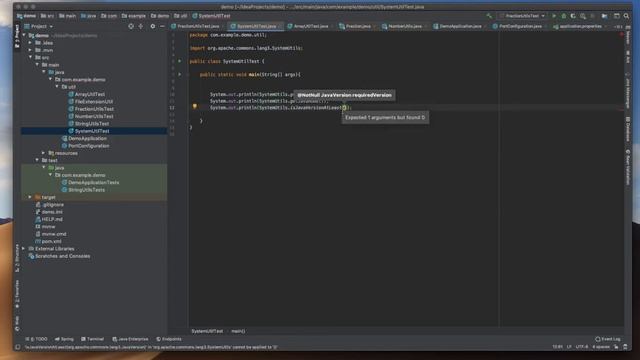Collapse the test folder arrow

click(37, 160)
